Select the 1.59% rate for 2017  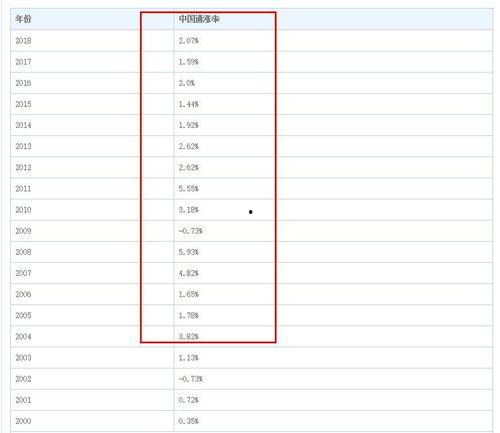(189, 62)
